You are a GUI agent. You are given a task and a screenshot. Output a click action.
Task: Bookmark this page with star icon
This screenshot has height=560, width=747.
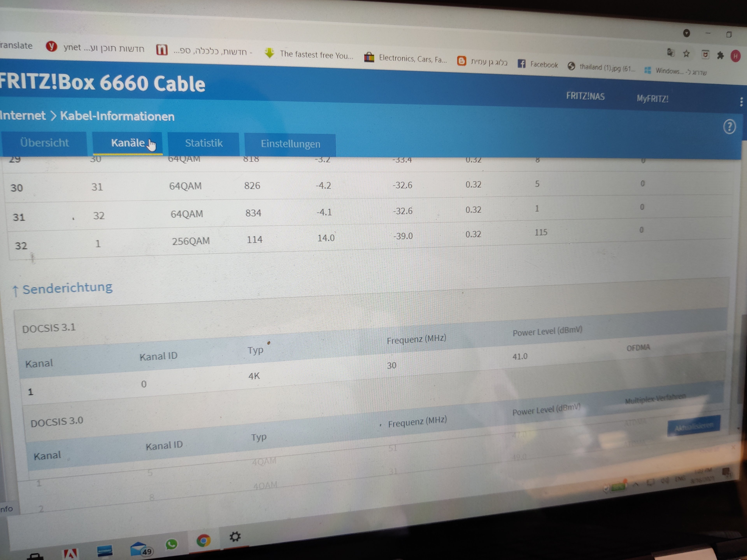(686, 54)
